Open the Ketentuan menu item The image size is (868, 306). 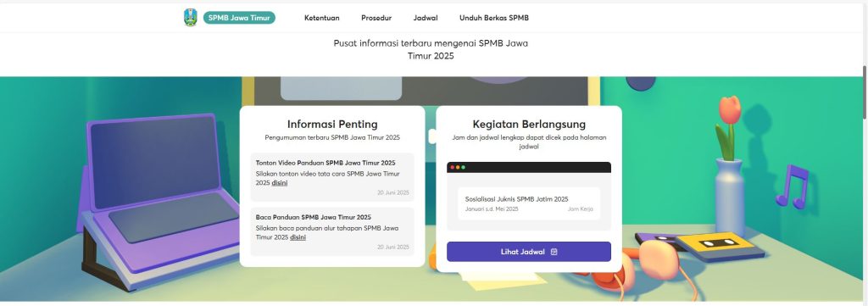pos(321,18)
